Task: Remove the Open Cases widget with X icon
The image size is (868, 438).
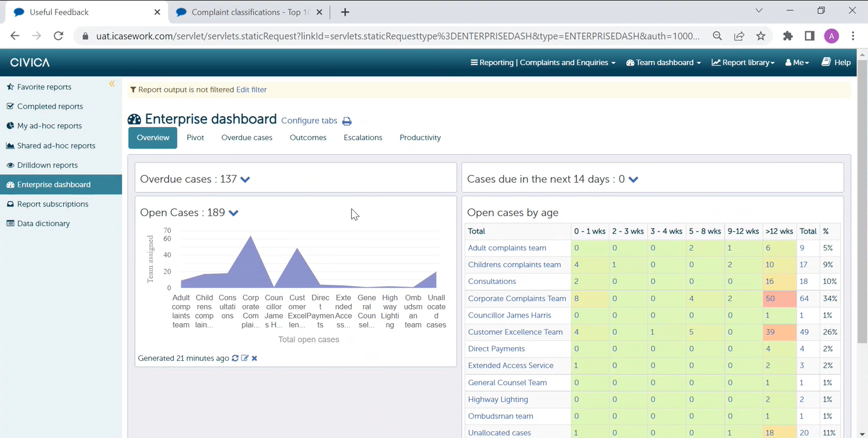Action: (x=255, y=358)
